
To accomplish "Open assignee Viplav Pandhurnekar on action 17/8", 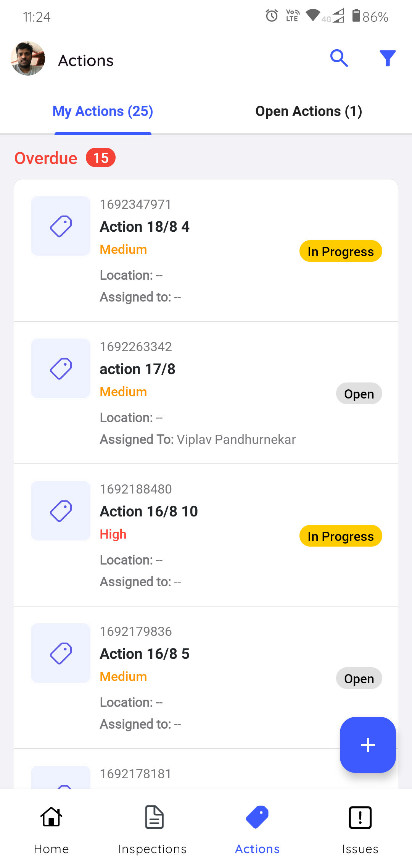I will click(x=236, y=439).
